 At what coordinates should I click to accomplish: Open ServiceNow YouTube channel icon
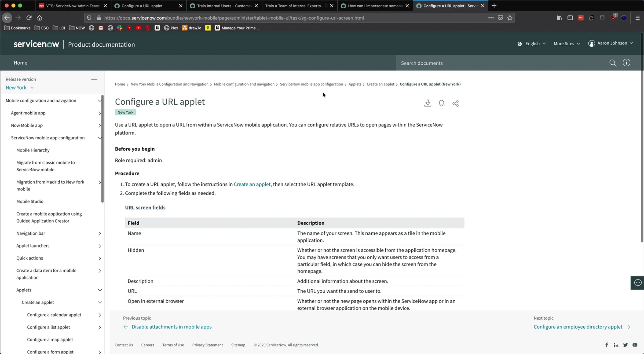pos(635,345)
